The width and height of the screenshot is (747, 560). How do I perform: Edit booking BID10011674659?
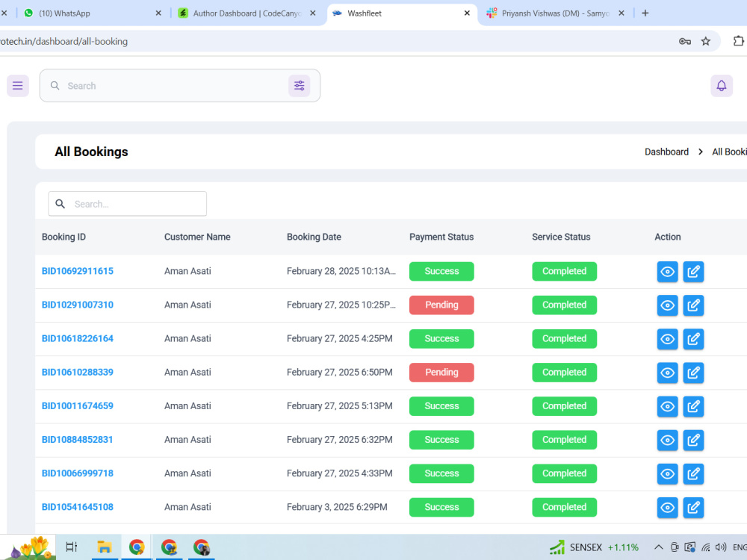tap(693, 407)
